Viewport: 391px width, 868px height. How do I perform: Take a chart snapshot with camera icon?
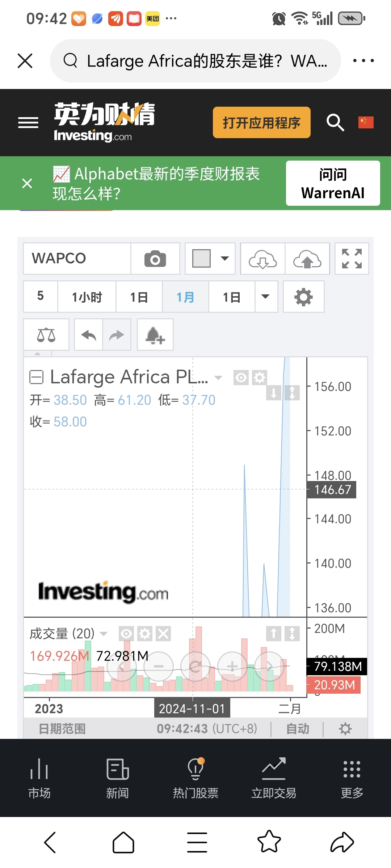[155, 259]
